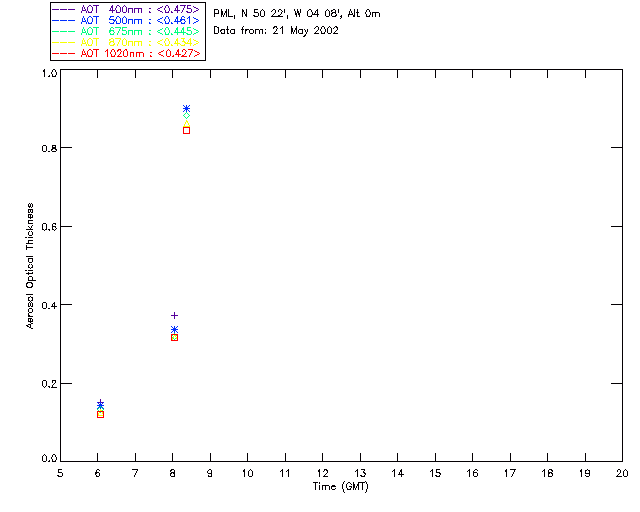Click y-axis tick label 0.2
640x512 pixels.
pyautogui.click(x=49, y=384)
